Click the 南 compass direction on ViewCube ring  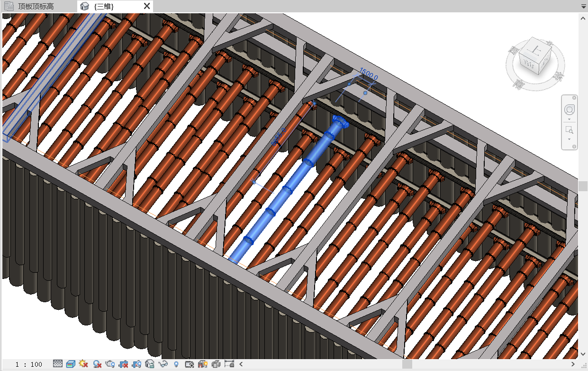519,84
